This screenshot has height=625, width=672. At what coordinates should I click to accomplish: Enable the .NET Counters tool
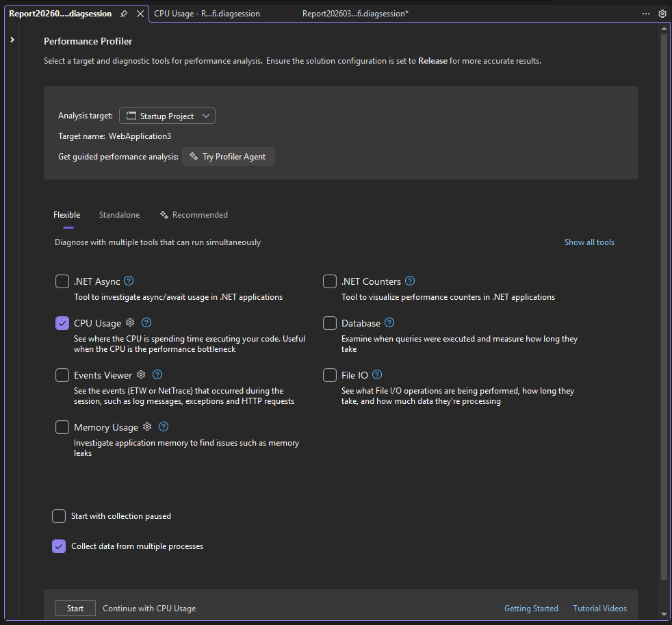coord(329,281)
